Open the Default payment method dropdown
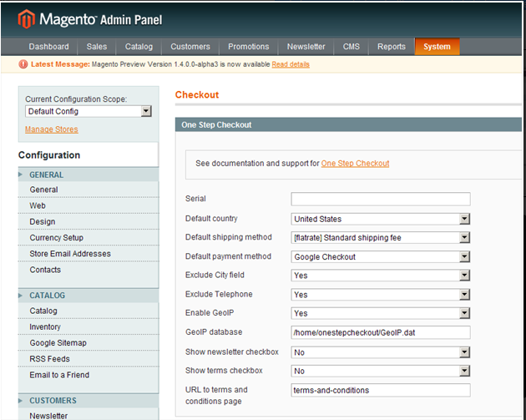Screen dimensions: 526x420 [381, 257]
